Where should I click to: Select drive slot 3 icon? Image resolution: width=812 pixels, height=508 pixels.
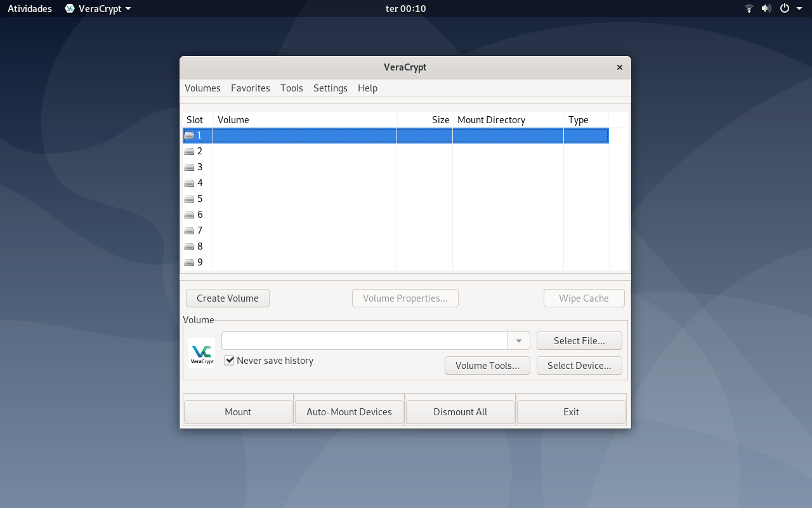[189, 167]
